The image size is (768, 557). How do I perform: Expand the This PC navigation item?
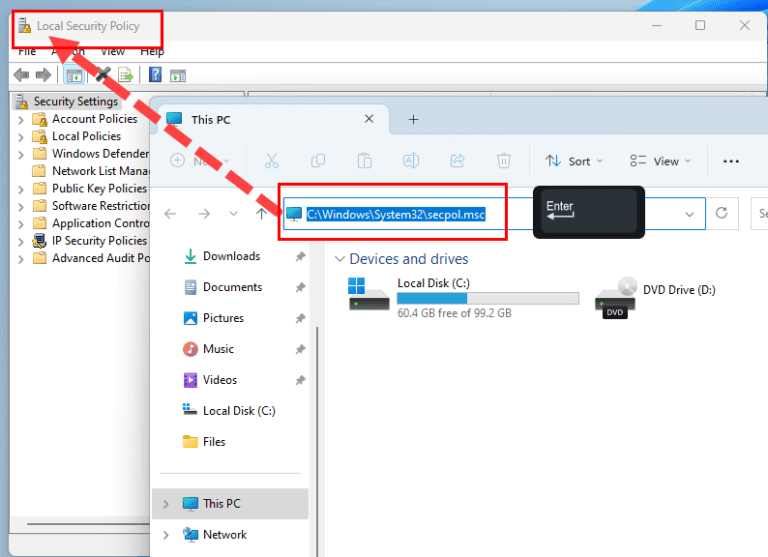[166, 504]
